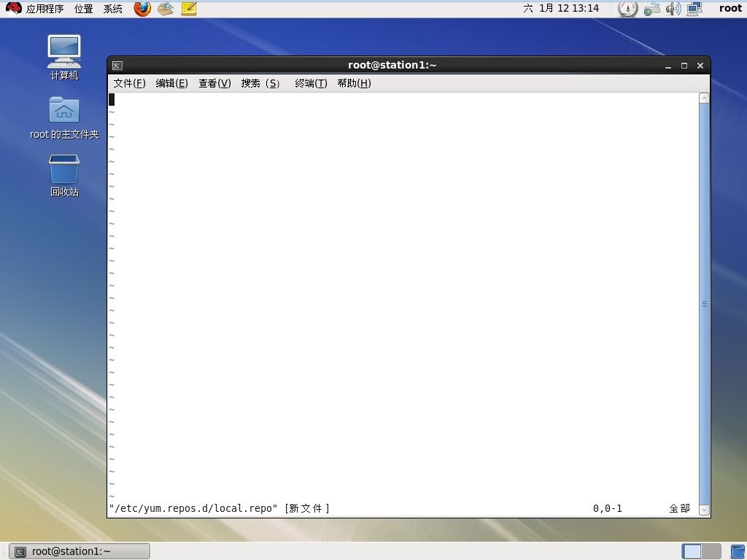Screen dimensions: 747x560
Task: Click the 0,0-1 cursor position text
Action: pyautogui.click(x=608, y=508)
